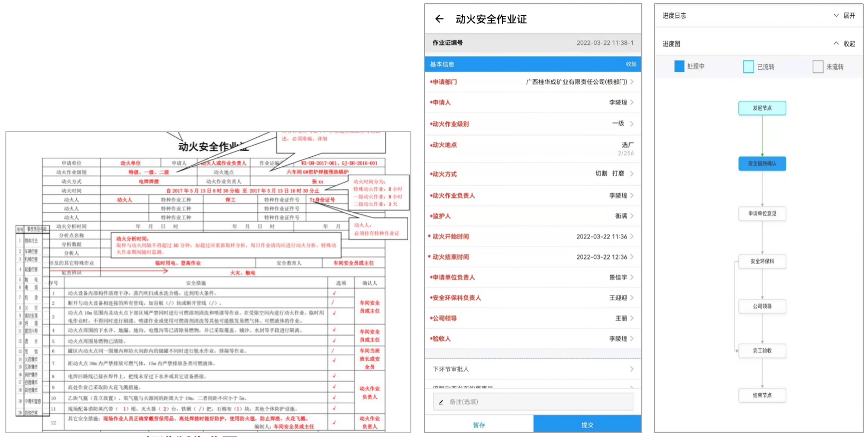868x437 pixels.
Task: Tap the back arrow beside 动火安全作业证
Action: pyautogui.click(x=439, y=19)
